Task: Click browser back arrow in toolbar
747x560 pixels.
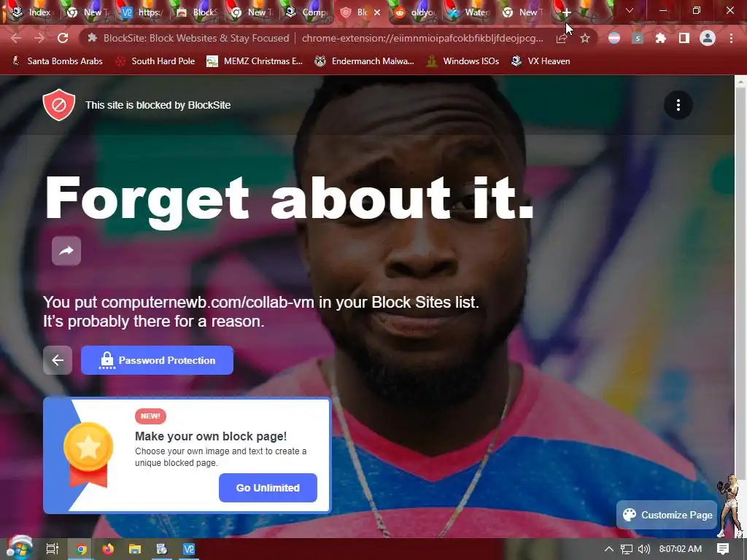Action: point(16,38)
